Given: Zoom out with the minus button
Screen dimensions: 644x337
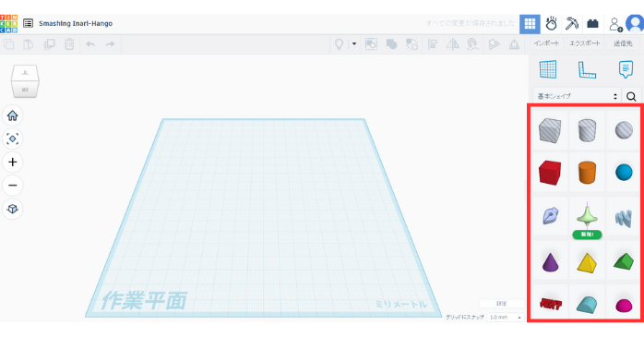Looking at the screenshot, I should coord(12,186).
